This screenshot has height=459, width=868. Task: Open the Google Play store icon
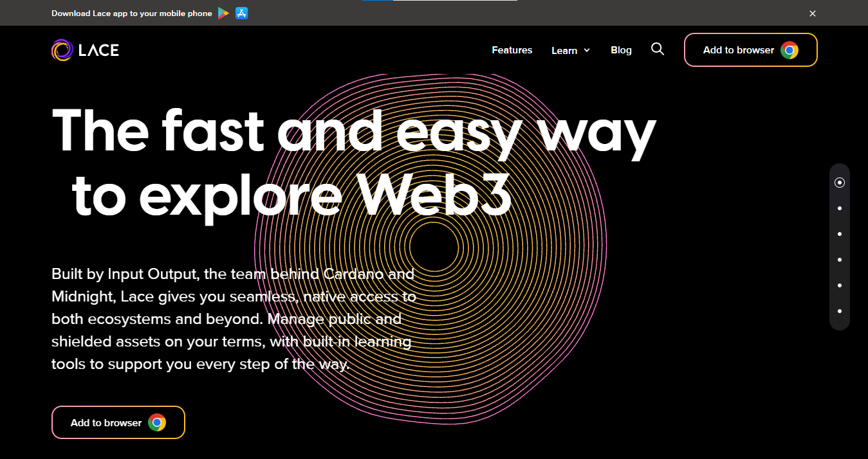click(x=223, y=13)
